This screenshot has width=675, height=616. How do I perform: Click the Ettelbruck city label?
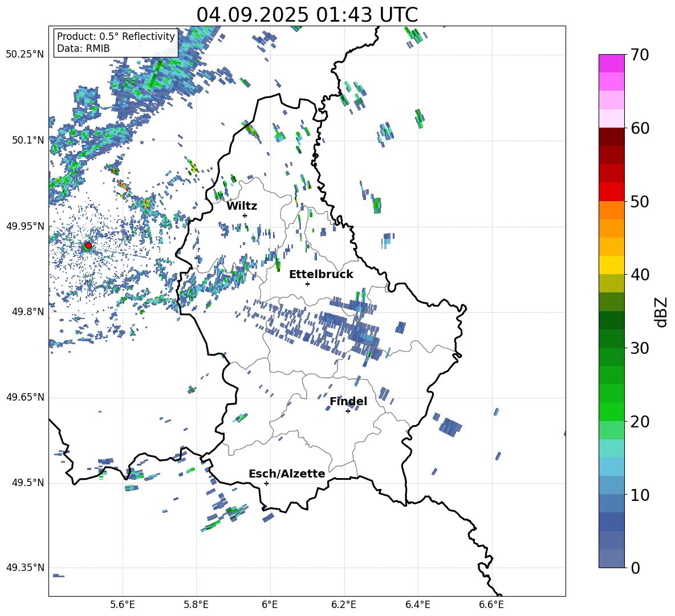pos(321,275)
